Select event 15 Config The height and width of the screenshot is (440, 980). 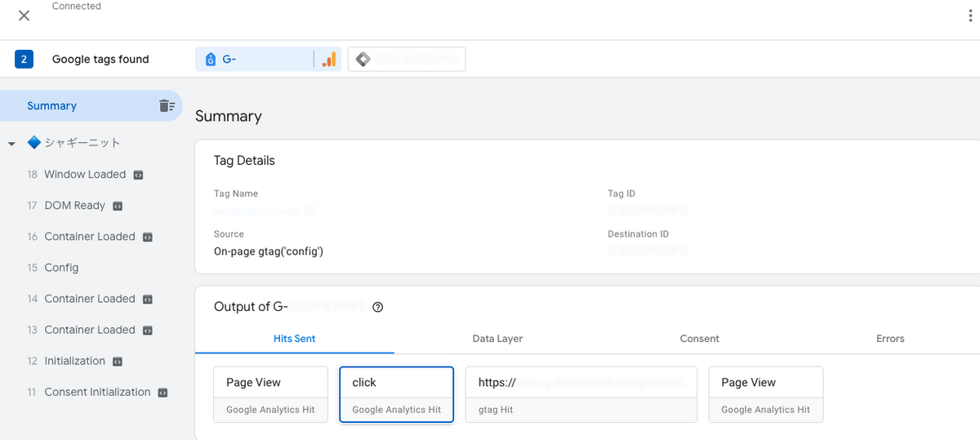(61, 268)
